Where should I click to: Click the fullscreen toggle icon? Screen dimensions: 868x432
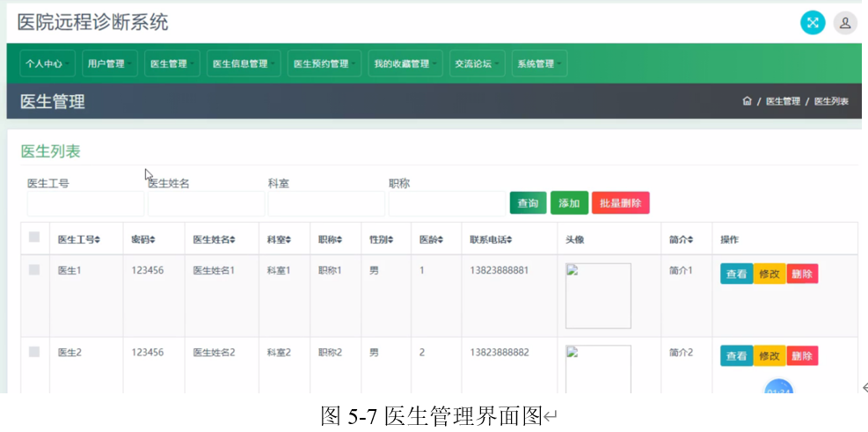813,23
